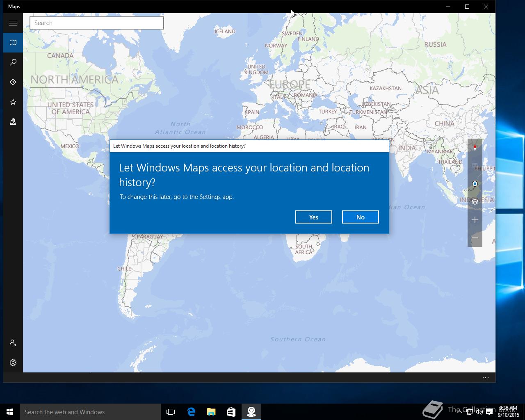Viewport: 525px width, 420px height.
Task: Open 3D Cities sidebar icon
Action: 13,121
